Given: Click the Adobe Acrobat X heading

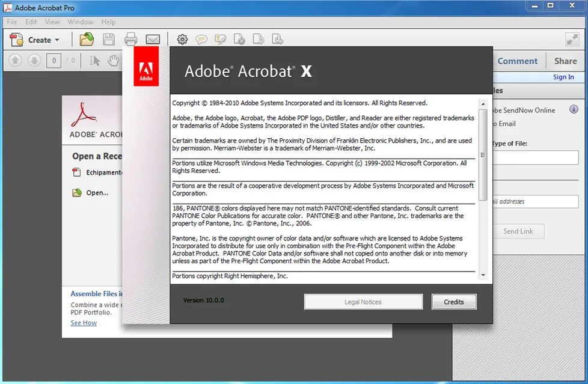Looking at the screenshot, I should (248, 72).
